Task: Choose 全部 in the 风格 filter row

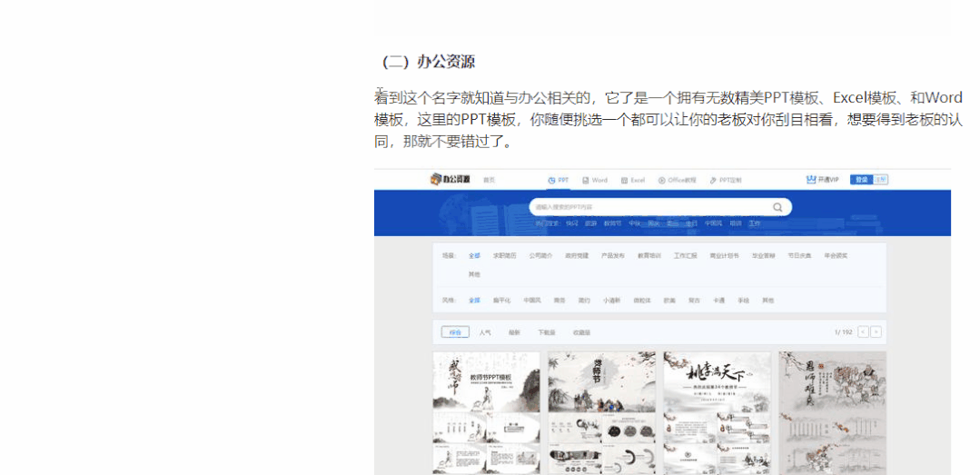Action: point(474,300)
